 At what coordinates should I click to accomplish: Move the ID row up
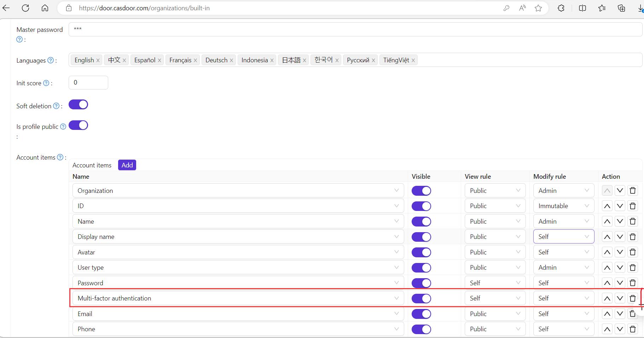click(607, 206)
